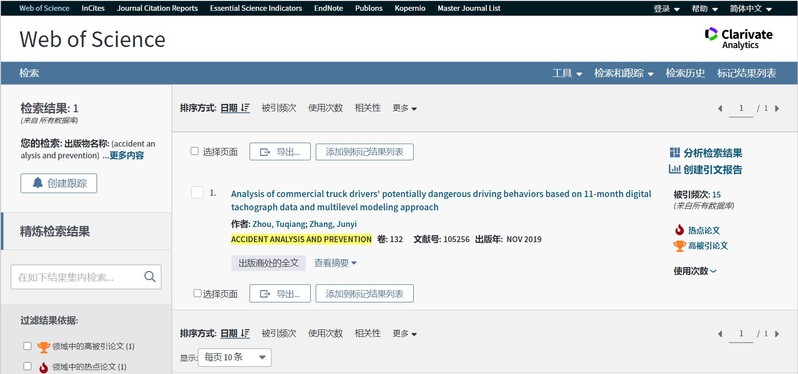The image size is (798, 374).
Task: Click the orange trophy 高被引论文 icon
Action: (679, 246)
